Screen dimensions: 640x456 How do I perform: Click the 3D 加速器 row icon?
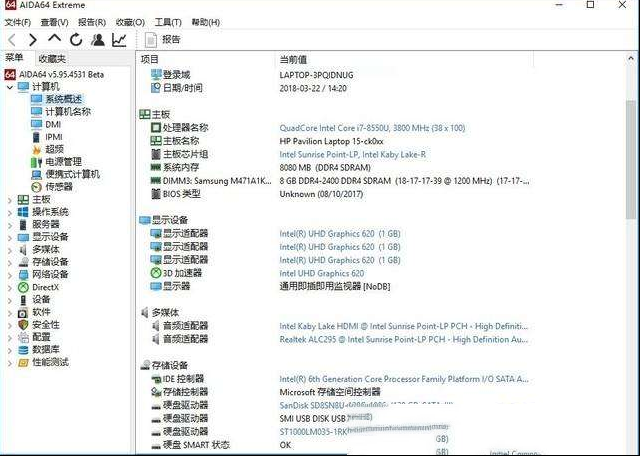coord(156,273)
